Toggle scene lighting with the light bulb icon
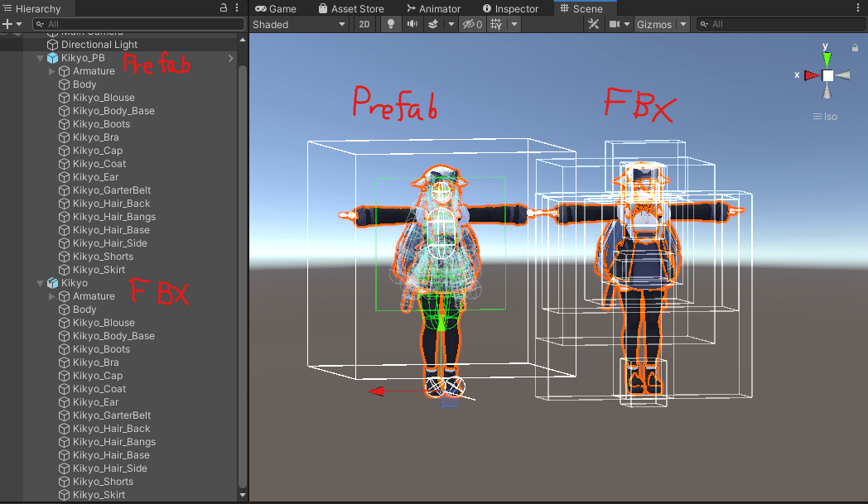Screen dimensions: 868x504 coord(389,24)
